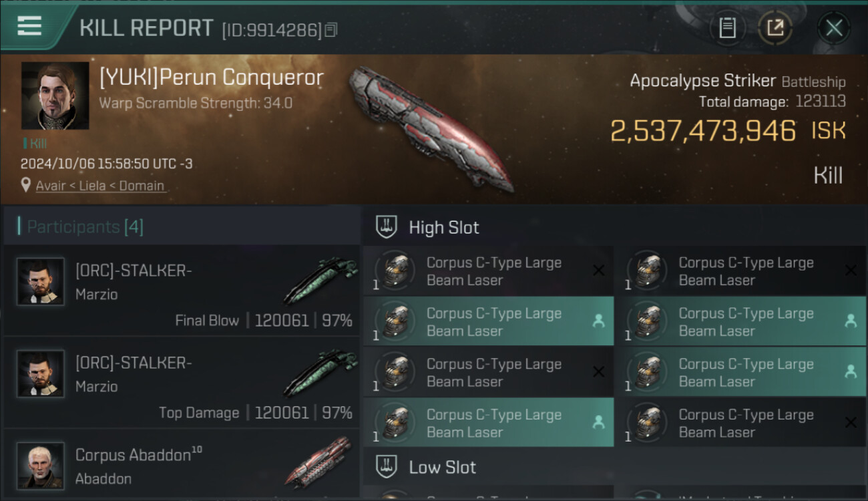The height and width of the screenshot is (501, 868).
Task: Copy the kill report ID icon
Action: (331, 29)
